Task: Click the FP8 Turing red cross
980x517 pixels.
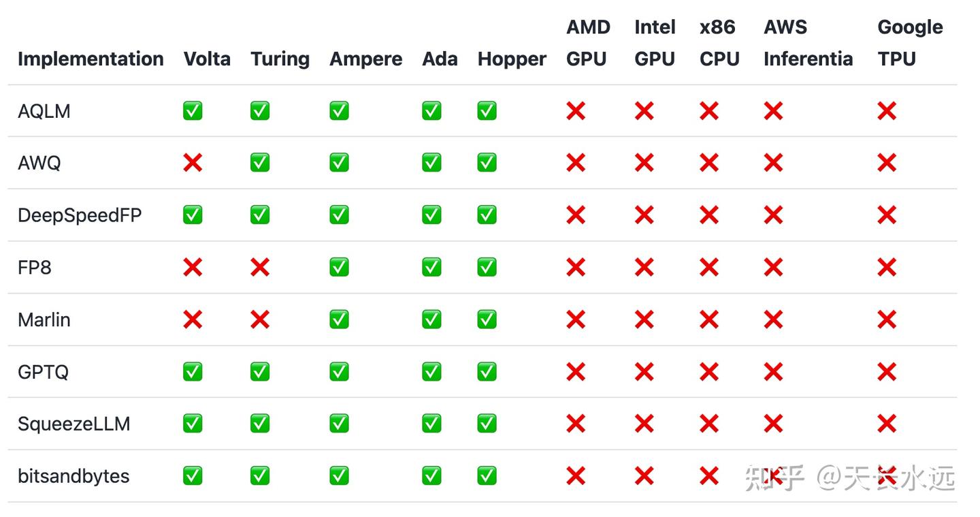Action: (x=260, y=267)
